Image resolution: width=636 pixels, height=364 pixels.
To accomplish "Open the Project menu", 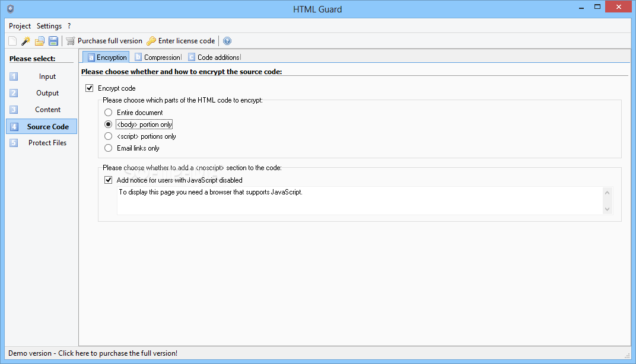I will (20, 26).
